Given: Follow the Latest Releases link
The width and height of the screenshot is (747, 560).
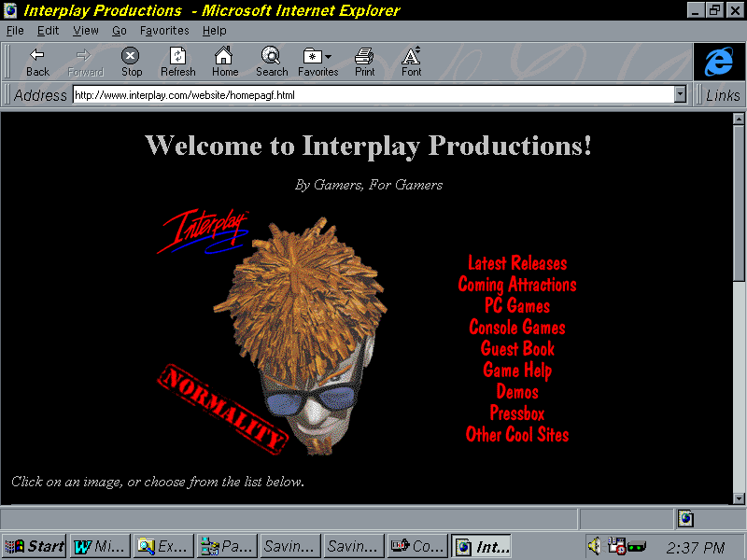Looking at the screenshot, I should 517,263.
